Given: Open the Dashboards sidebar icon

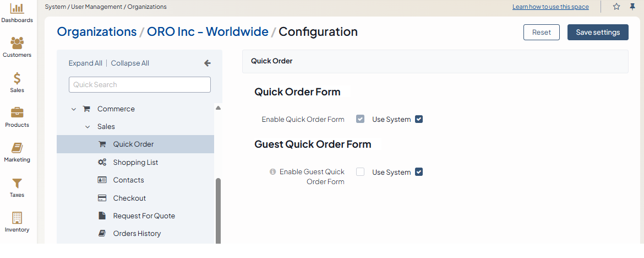Looking at the screenshot, I should pos(17,9).
